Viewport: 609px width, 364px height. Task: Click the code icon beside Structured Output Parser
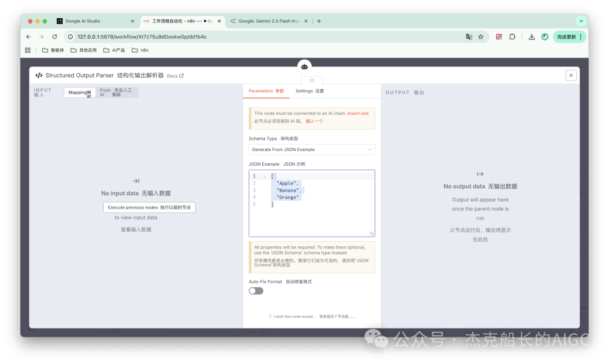click(x=39, y=76)
